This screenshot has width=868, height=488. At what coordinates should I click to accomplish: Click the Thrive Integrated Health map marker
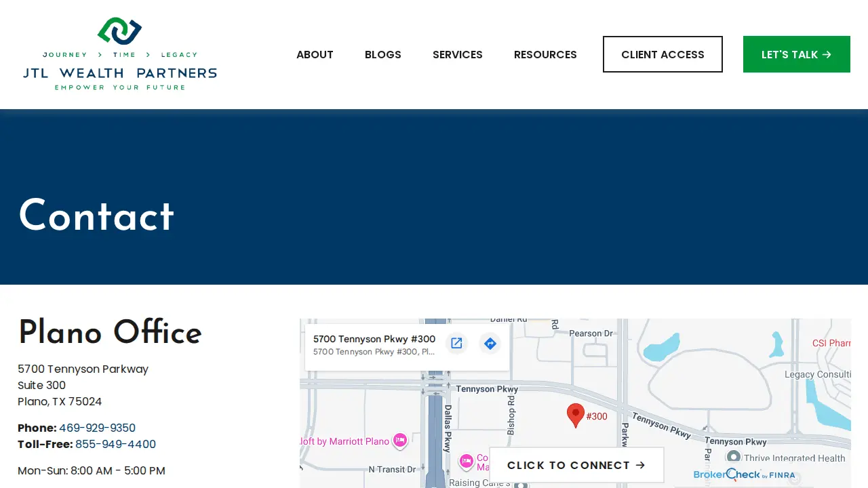point(733,457)
